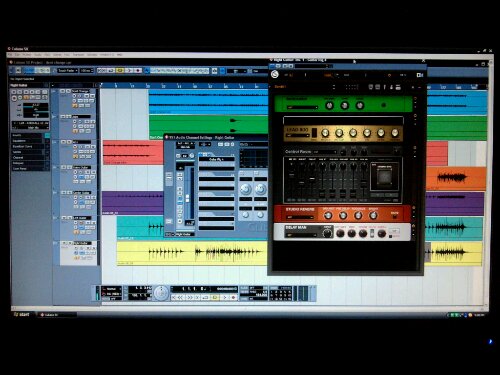Click the 100 ms automation return time field
The height and width of the screenshot is (375, 500).
tap(87, 71)
